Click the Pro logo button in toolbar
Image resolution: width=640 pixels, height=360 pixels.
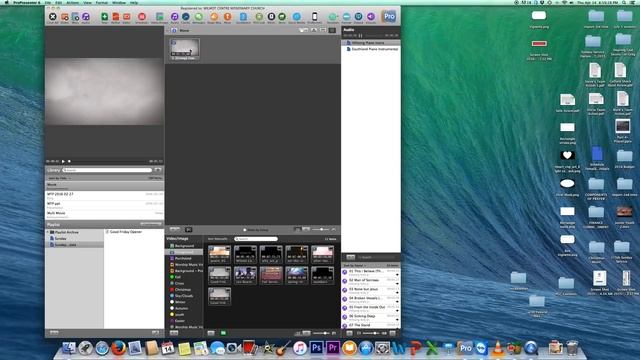[389, 16]
